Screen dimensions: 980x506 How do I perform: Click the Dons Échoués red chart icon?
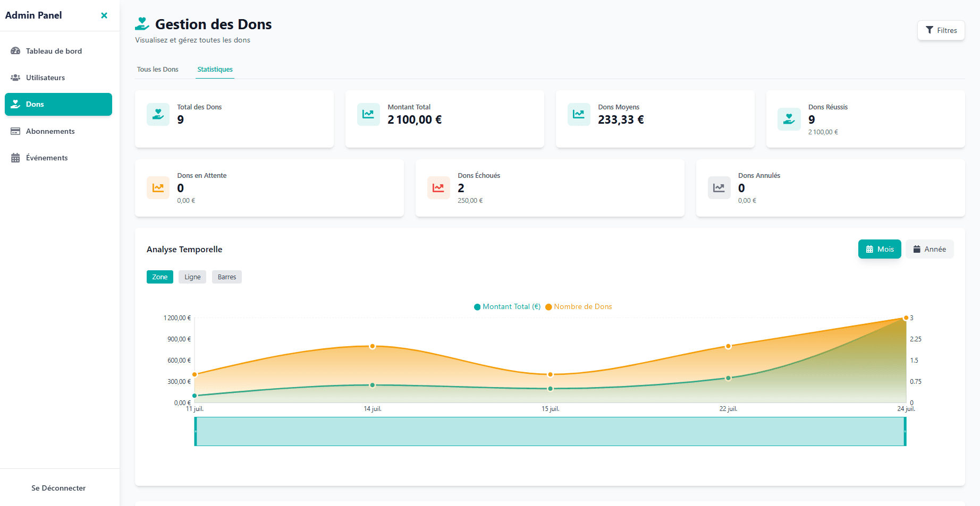[438, 188]
